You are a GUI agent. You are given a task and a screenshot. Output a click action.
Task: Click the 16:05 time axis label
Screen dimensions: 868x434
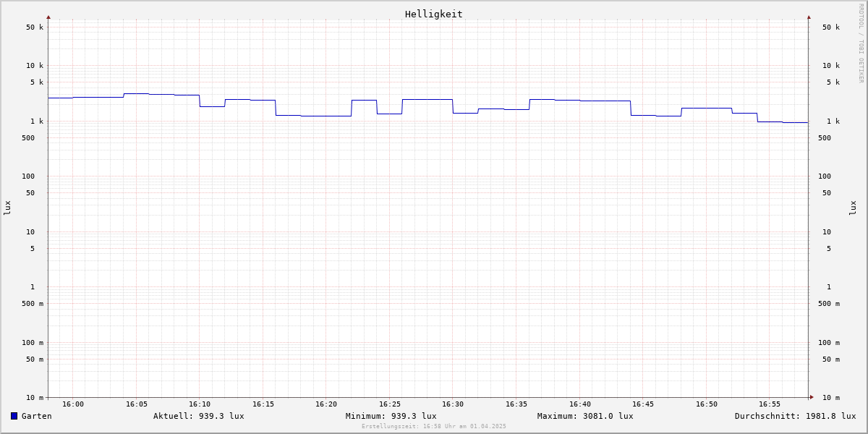(x=137, y=404)
